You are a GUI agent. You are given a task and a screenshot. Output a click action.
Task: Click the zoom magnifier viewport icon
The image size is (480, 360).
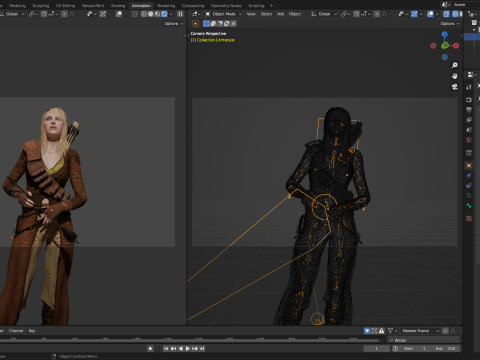(x=455, y=65)
